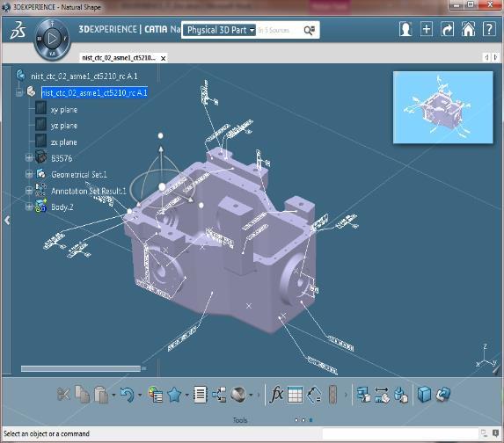Select the xy plane tree item
504x443 pixels.
click(64, 110)
